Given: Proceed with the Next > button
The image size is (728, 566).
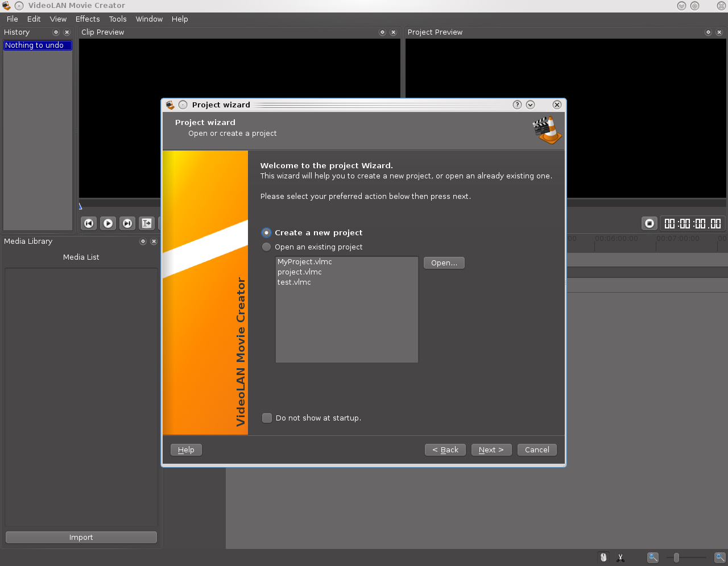Looking at the screenshot, I should click(x=491, y=450).
